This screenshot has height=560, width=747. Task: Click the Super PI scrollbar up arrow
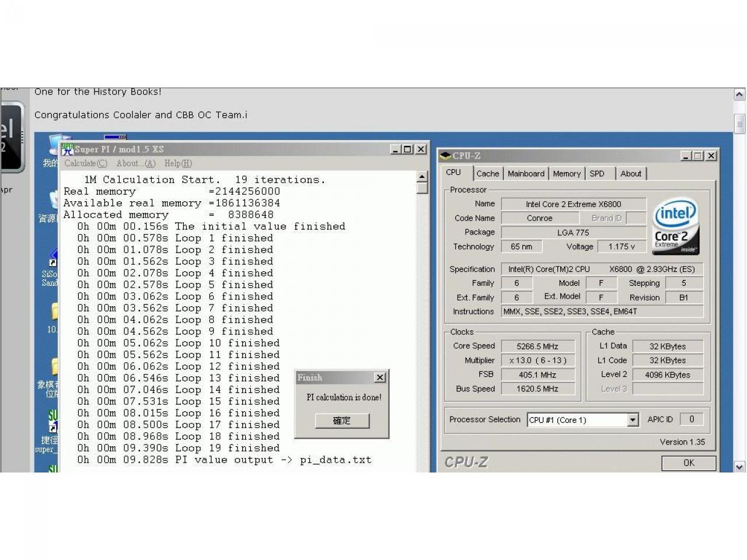pos(423,177)
